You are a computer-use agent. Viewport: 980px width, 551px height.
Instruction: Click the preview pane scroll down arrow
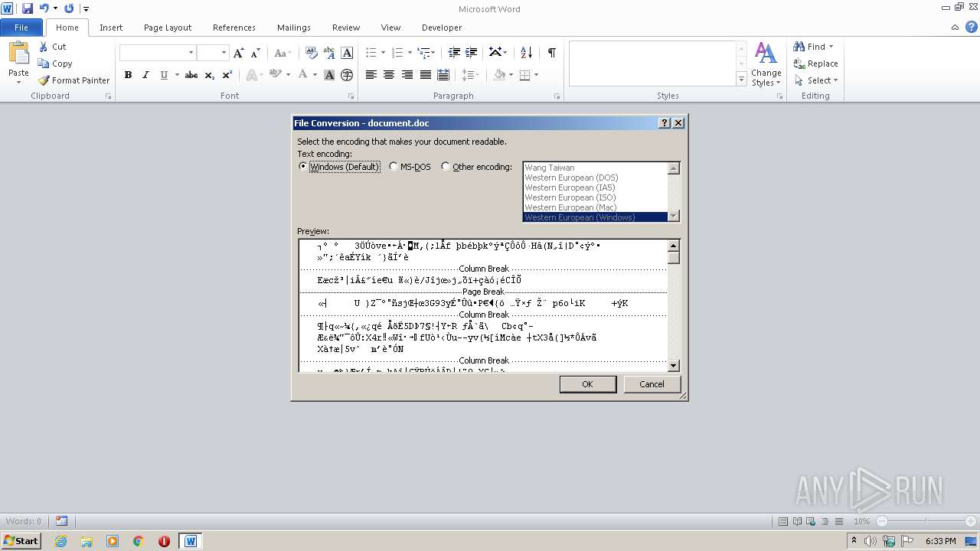tap(674, 366)
